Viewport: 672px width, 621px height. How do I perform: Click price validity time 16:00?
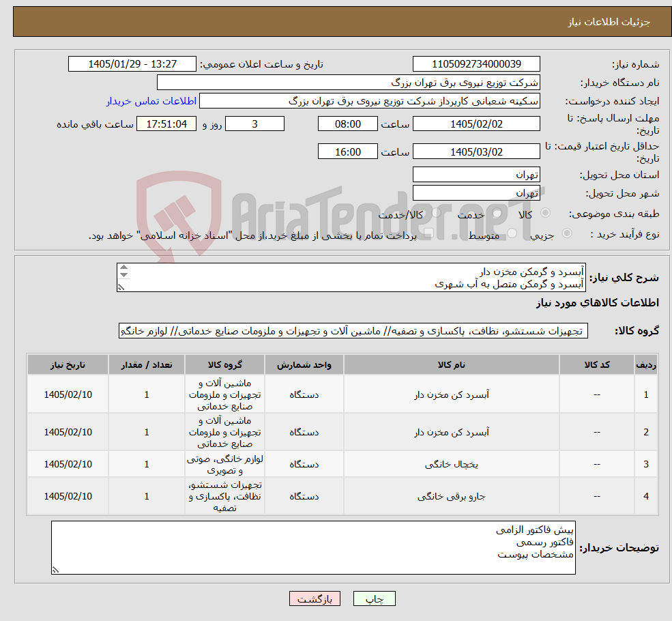coord(347,151)
